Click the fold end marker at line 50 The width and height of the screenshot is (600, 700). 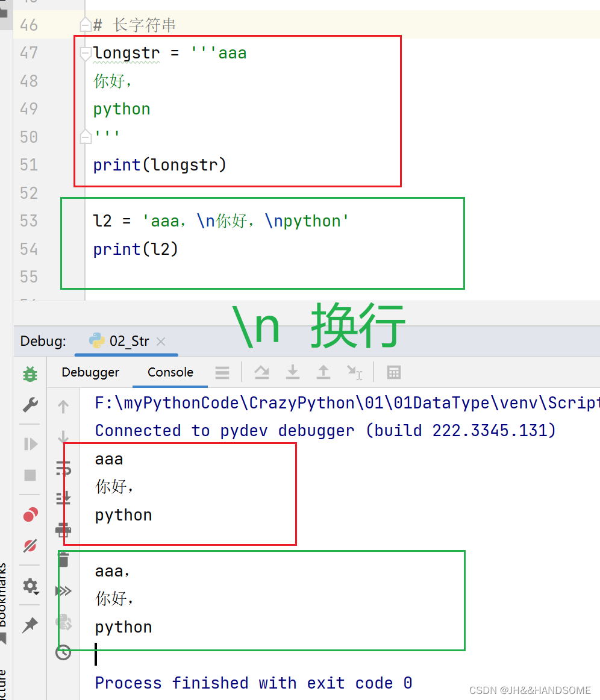tap(86, 137)
